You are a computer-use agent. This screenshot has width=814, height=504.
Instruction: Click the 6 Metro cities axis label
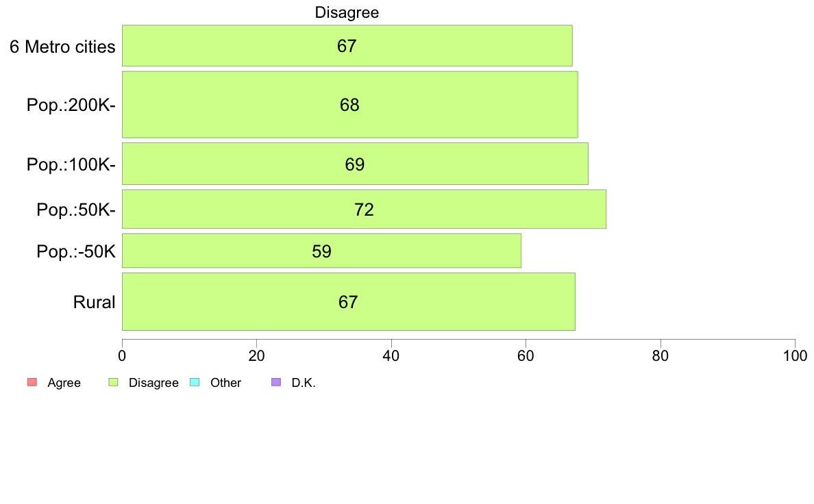62,47
